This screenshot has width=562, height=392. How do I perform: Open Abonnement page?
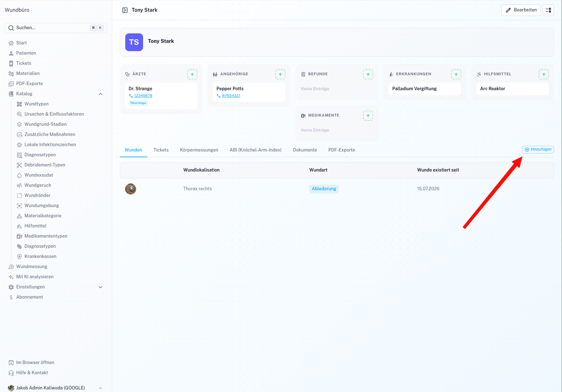[x=30, y=297]
